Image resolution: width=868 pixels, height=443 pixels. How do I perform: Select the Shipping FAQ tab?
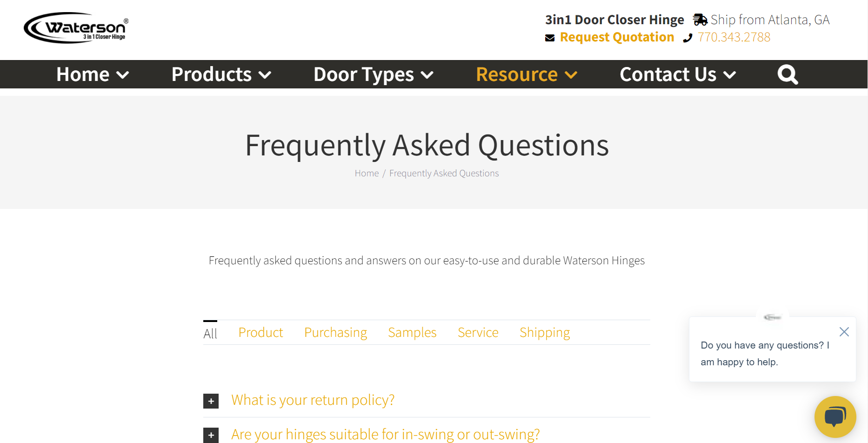click(544, 332)
